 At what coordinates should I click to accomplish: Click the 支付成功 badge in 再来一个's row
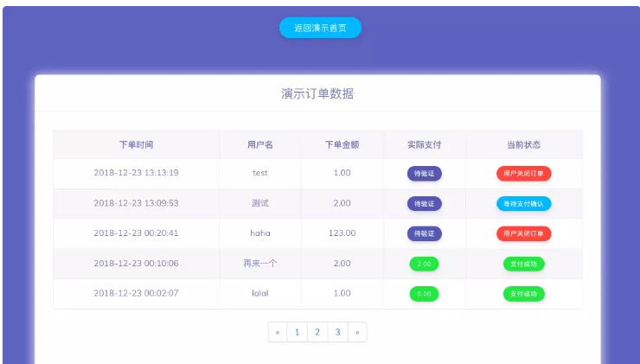coord(523,264)
